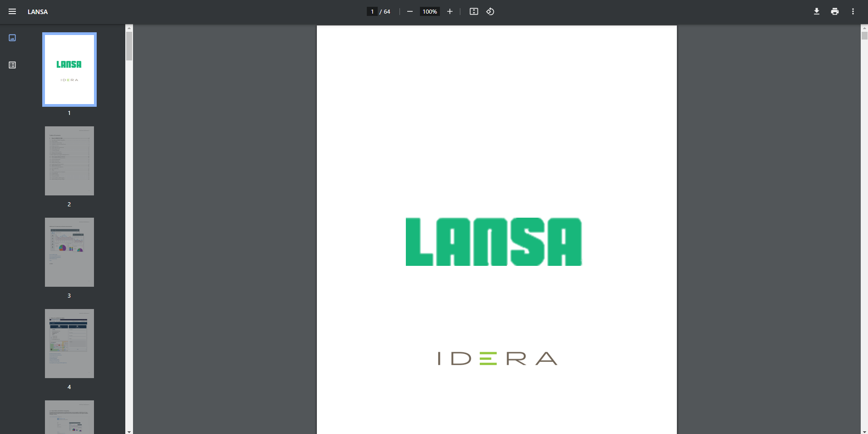The image size is (868, 434).
Task: Open the more actions menu
Action: (x=853, y=11)
